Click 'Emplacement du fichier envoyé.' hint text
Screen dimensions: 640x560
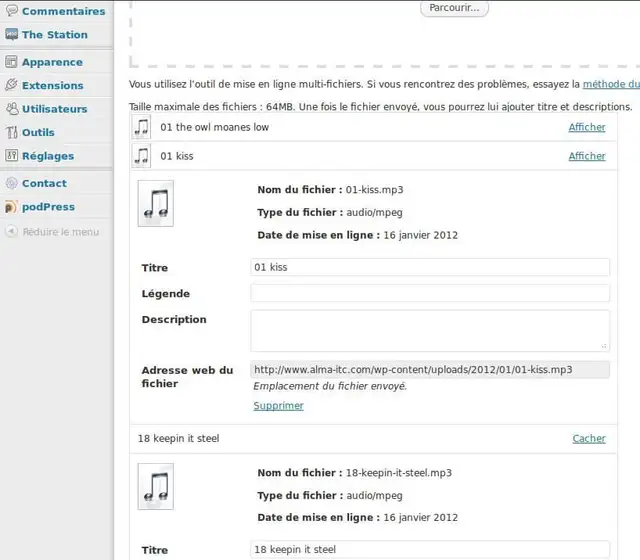point(330,386)
